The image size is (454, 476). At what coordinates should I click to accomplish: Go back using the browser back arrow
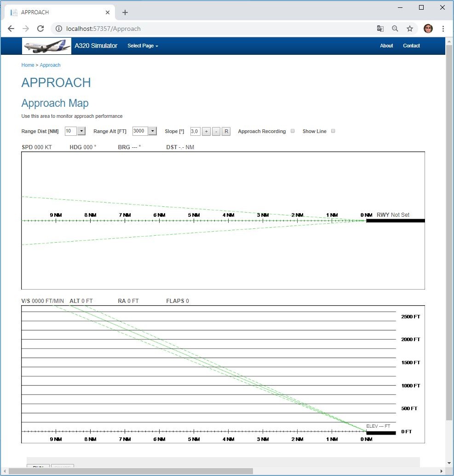click(x=11, y=29)
